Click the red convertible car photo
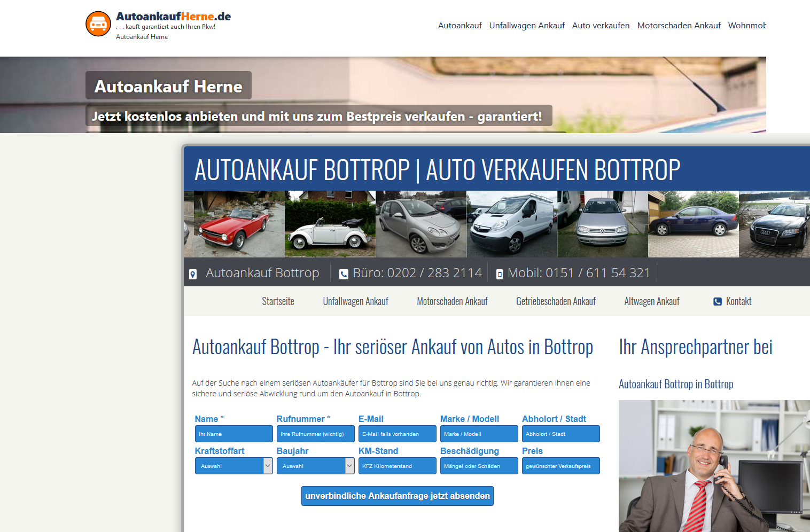 [x=234, y=224]
